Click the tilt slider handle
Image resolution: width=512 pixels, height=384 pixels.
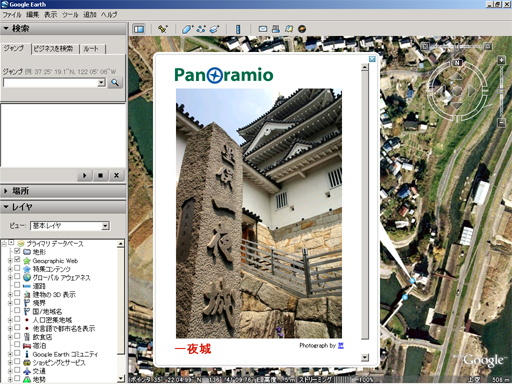(457, 46)
